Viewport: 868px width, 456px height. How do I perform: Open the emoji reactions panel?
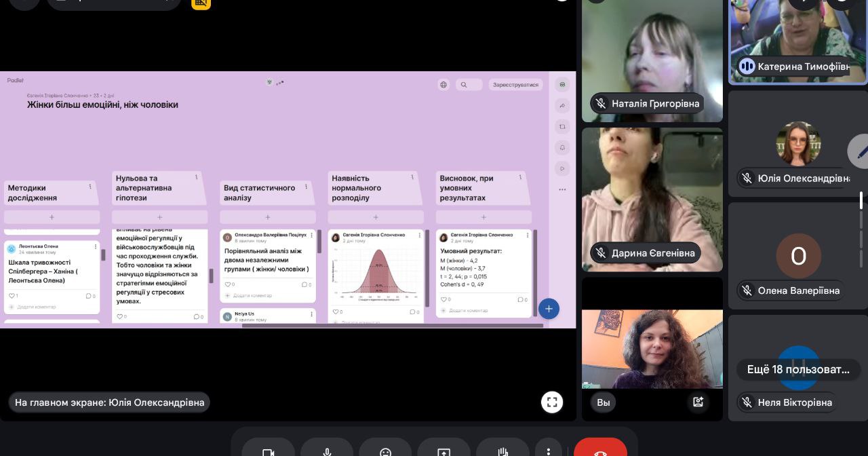[385, 451]
